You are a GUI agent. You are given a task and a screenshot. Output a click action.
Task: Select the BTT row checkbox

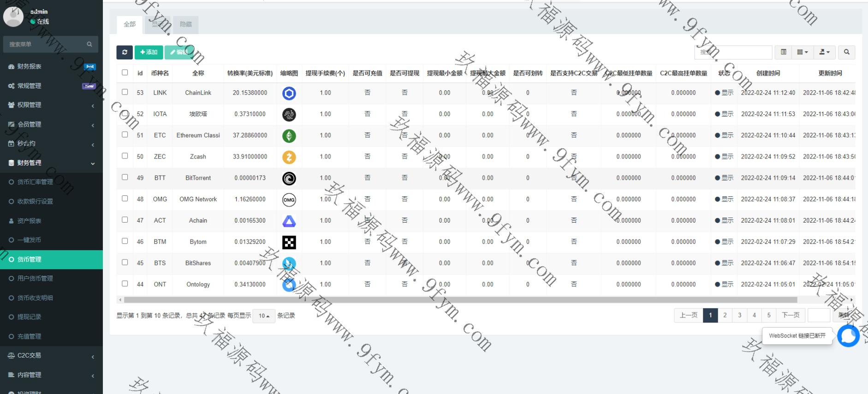[x=125, y=177]
